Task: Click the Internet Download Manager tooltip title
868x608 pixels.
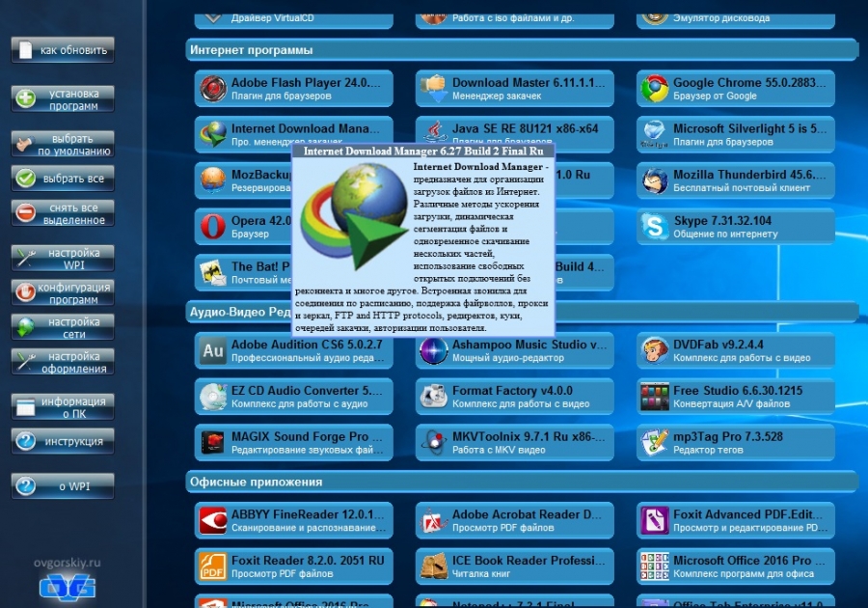Action: (423, 151)
